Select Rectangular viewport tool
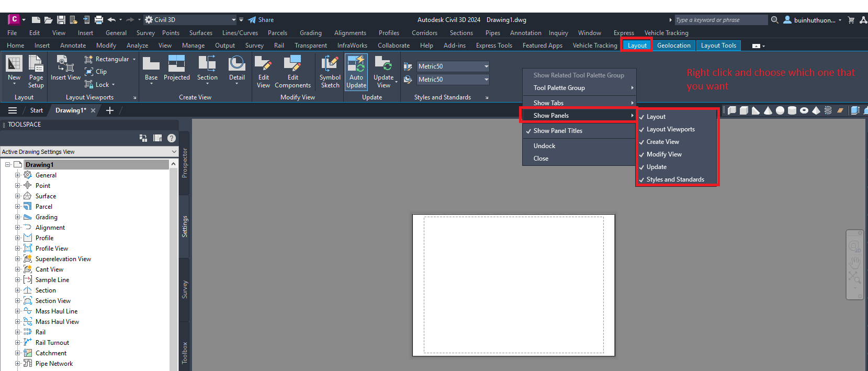868x371 pixels. (x=107, y=59)
